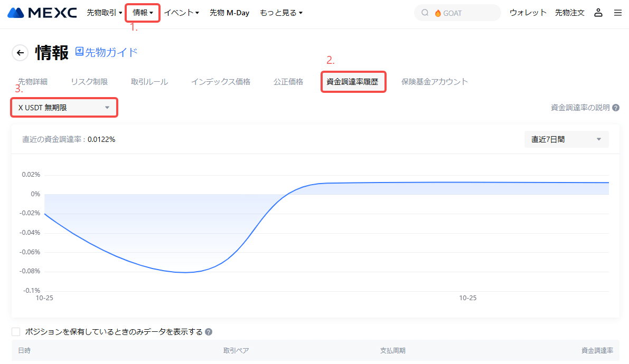Expand the X USDT 無期限 pair dropdown
Viewport: 629px width, 364px height.
click(x=64, y=108)
